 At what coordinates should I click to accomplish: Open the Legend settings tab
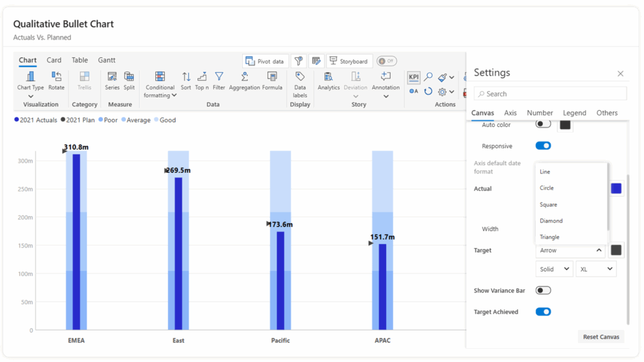click(x=574, y=113)
